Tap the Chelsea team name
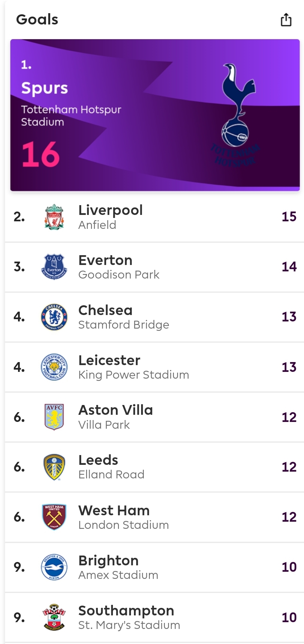This screenshot has height=644, width=304. point(105,310)
